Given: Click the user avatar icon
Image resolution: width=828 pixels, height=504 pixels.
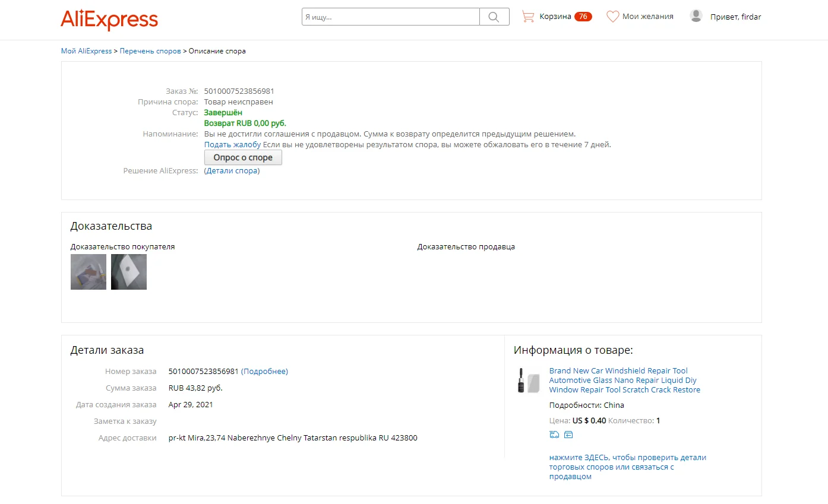Looking at the screenshot, I should pyautogui.click(x=696, y=16).
